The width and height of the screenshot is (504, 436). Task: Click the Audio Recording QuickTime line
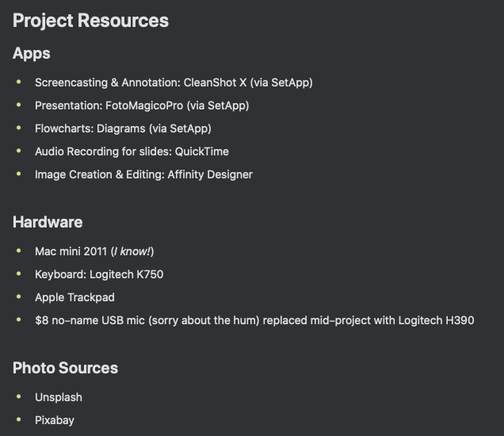pos(132,151)
